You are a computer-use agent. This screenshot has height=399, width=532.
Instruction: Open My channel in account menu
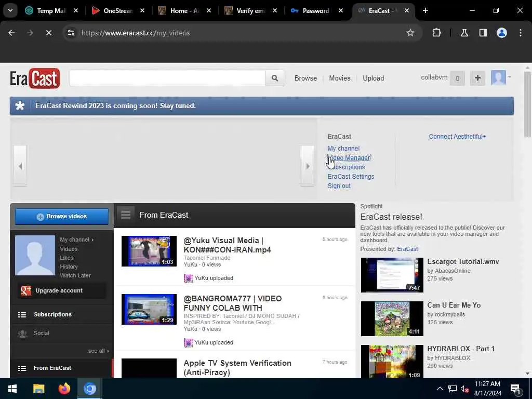[343, 148]
